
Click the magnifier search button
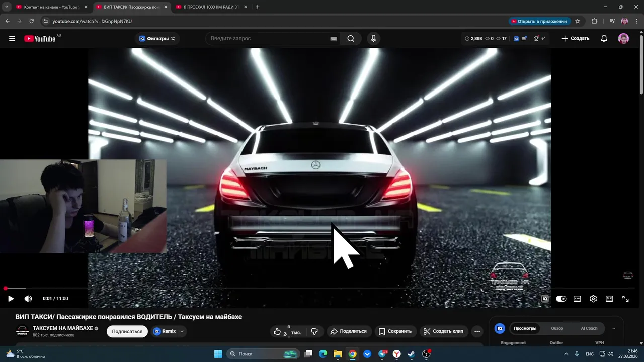tap(351, 39)
